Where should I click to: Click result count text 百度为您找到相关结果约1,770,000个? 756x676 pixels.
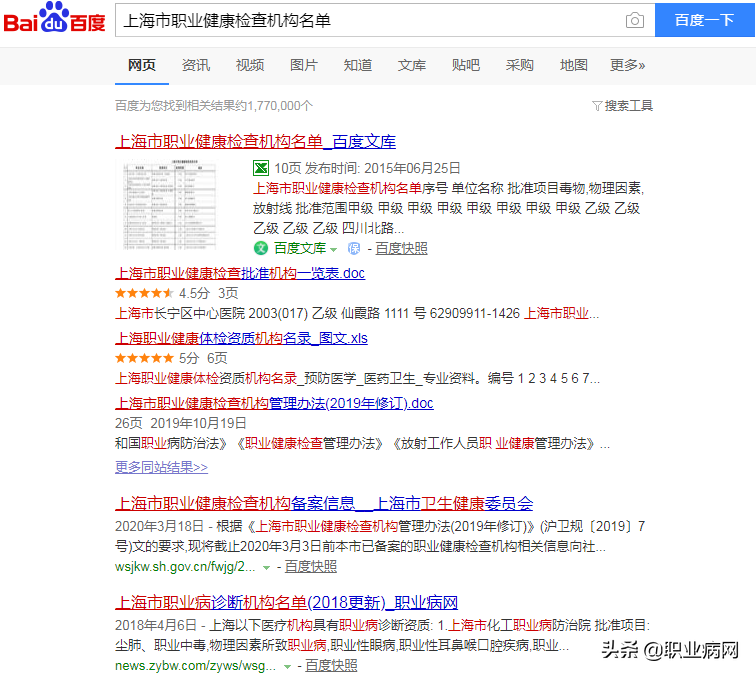(214, 106)
